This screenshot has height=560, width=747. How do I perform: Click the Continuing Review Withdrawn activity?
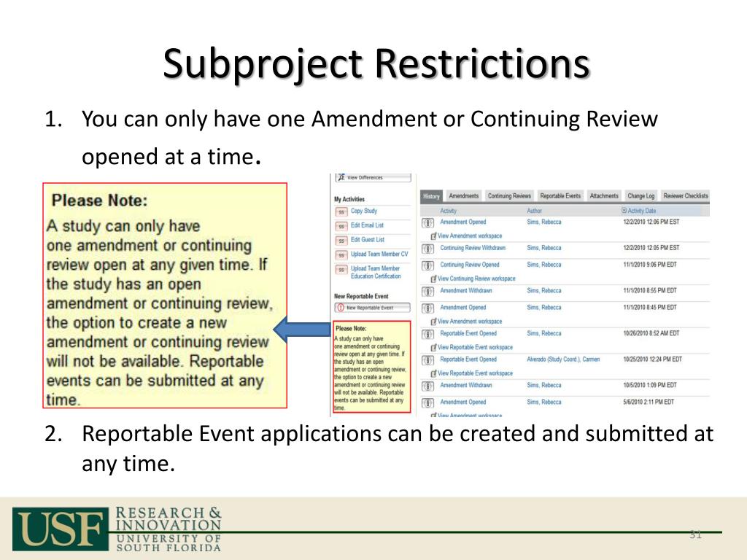tap(473, 248)
